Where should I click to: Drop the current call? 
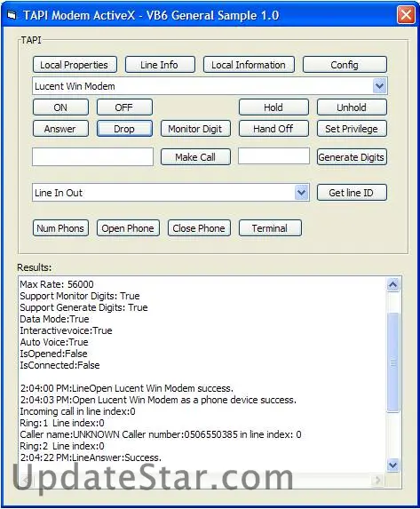[x=124, y=129]
